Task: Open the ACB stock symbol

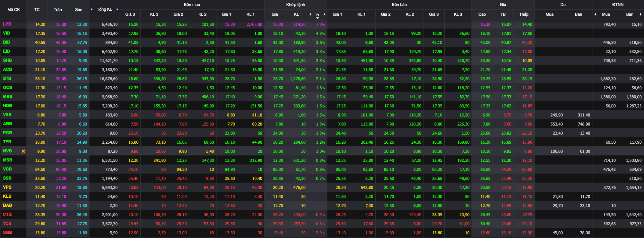Action: [x=7, y=69]
